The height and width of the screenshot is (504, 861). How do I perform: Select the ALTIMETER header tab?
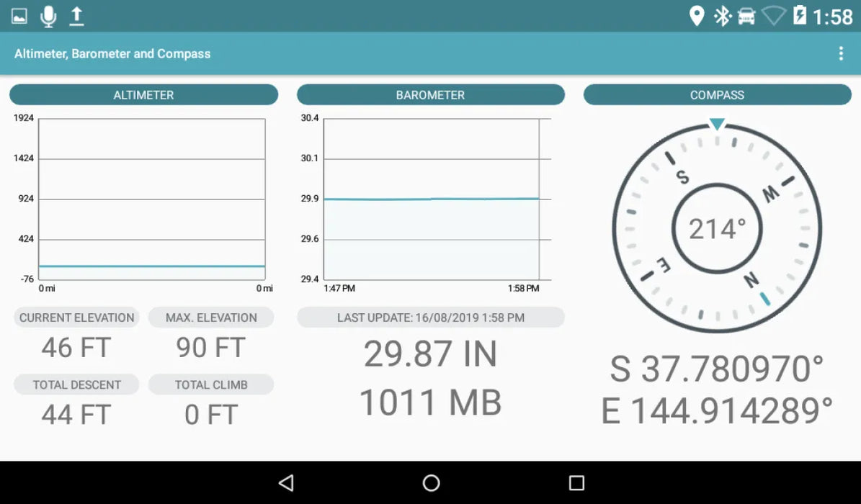(x=143, y=95)
